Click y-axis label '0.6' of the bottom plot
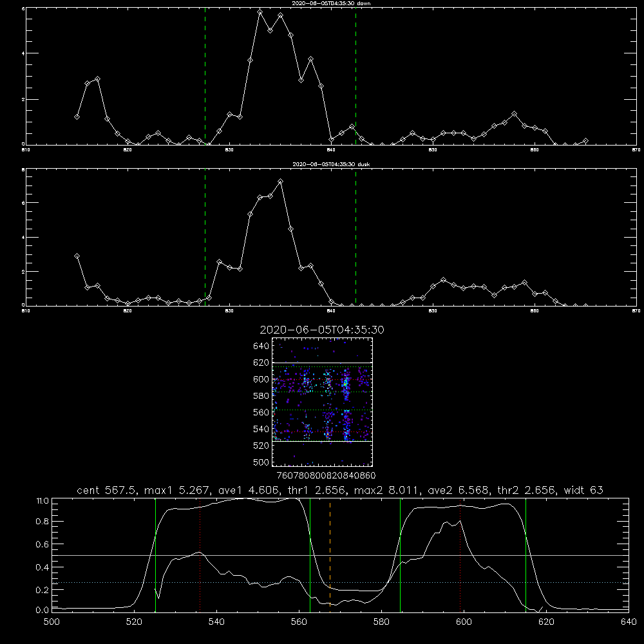Viewport: 644px width, 644px height. click(42, 544)
